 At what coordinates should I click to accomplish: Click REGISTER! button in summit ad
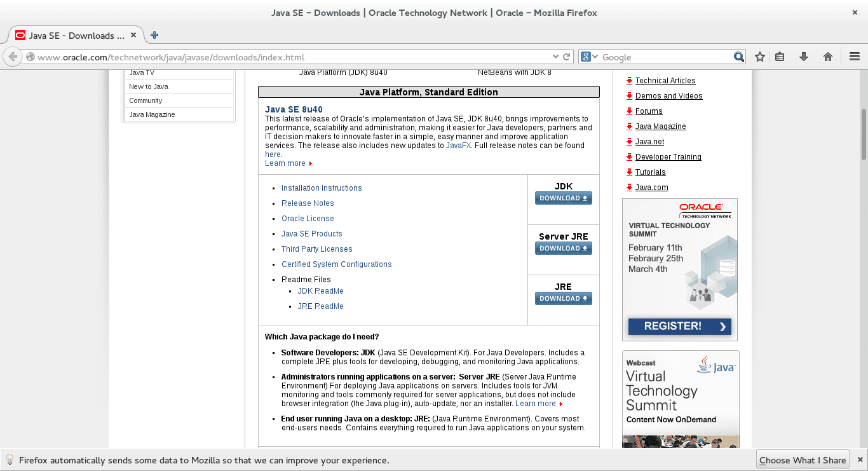[679, 326]
